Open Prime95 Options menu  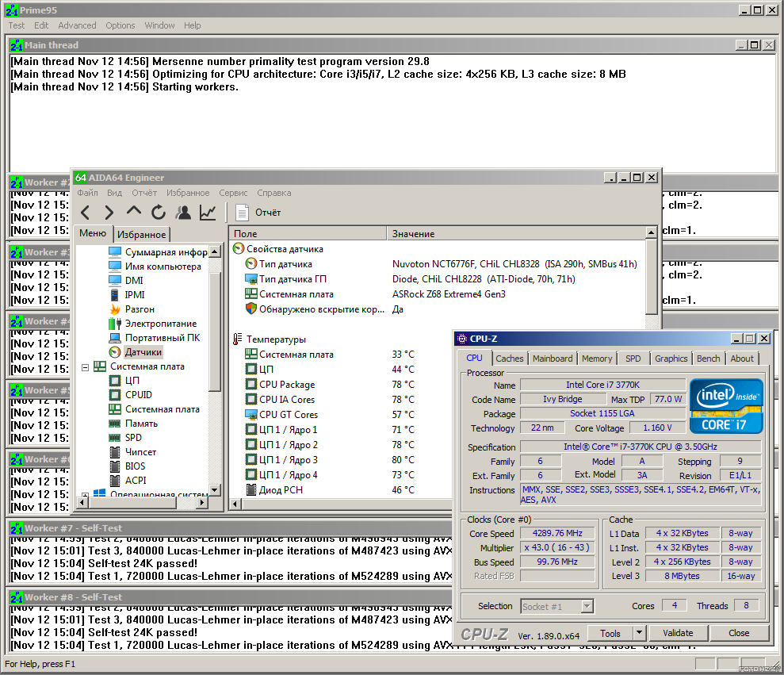click(120, 25)
